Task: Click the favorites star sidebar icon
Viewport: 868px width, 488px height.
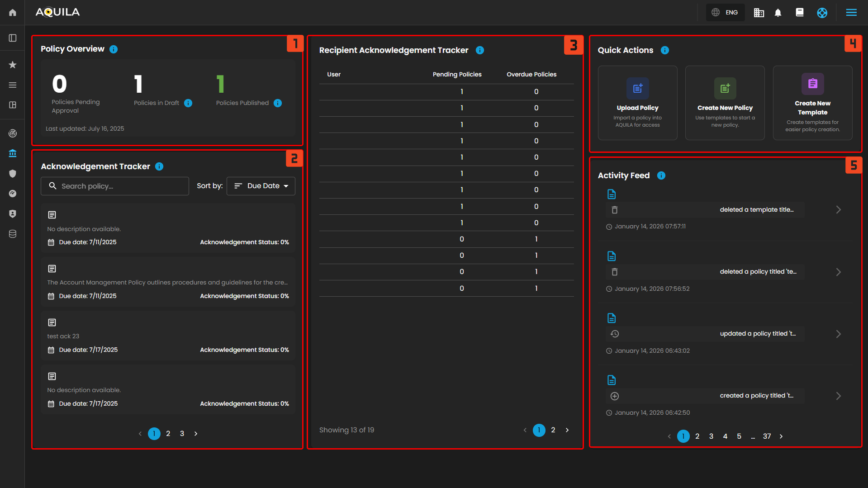Action: pyautogui.click(x=13, y=65)
